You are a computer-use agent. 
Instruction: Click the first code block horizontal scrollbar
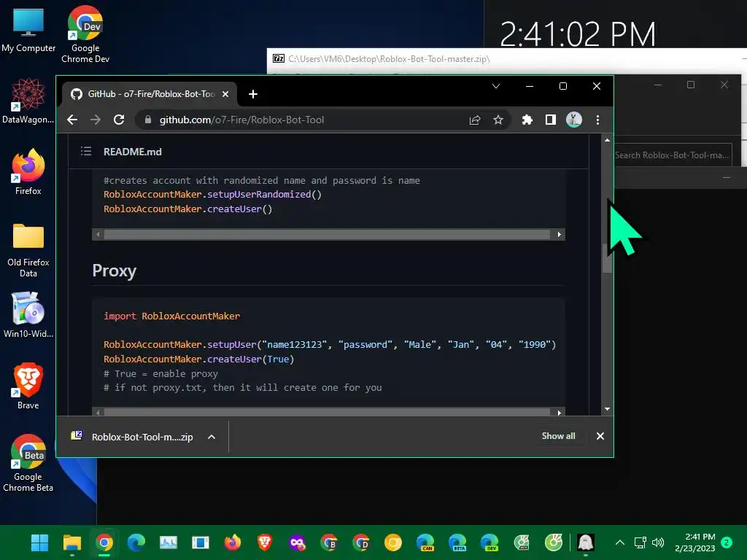click(x=328, y=234)
